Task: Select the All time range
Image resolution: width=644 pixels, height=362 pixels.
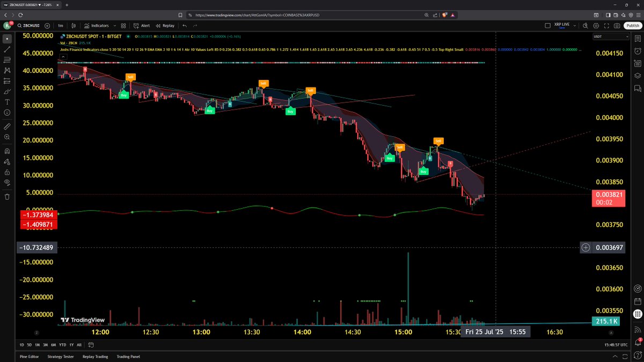Action: 79,344
